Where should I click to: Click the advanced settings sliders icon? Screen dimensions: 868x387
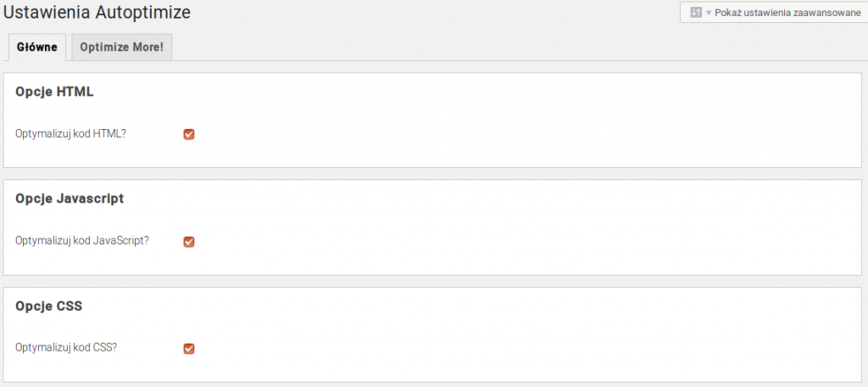[696, 12]
